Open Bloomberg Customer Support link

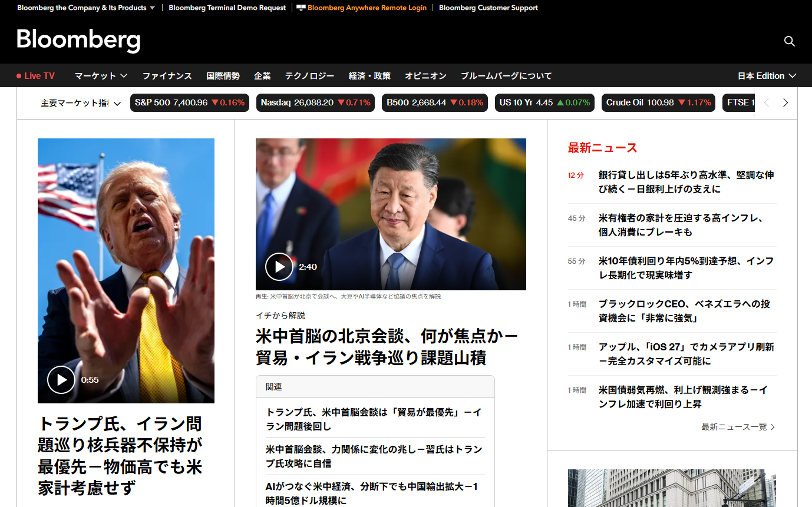point(488,8)
